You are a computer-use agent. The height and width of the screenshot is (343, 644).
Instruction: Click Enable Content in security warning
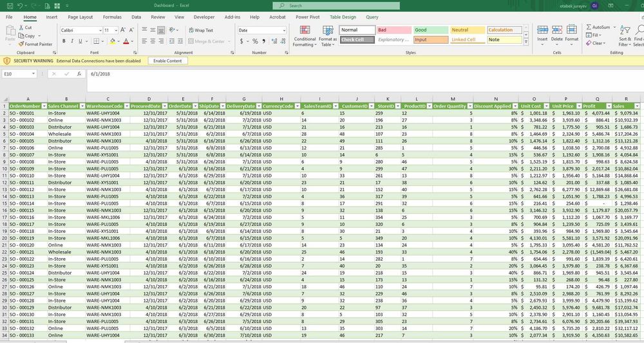coord(167,60)
